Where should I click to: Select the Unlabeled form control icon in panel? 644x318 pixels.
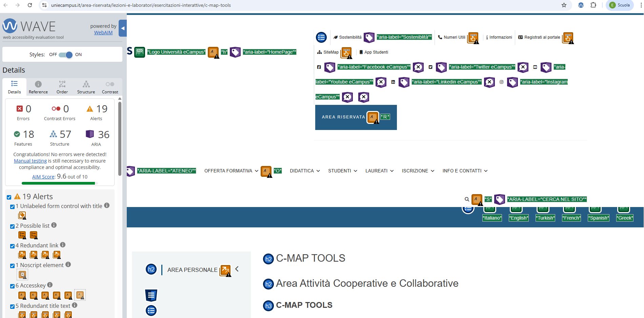pos(22,216)
